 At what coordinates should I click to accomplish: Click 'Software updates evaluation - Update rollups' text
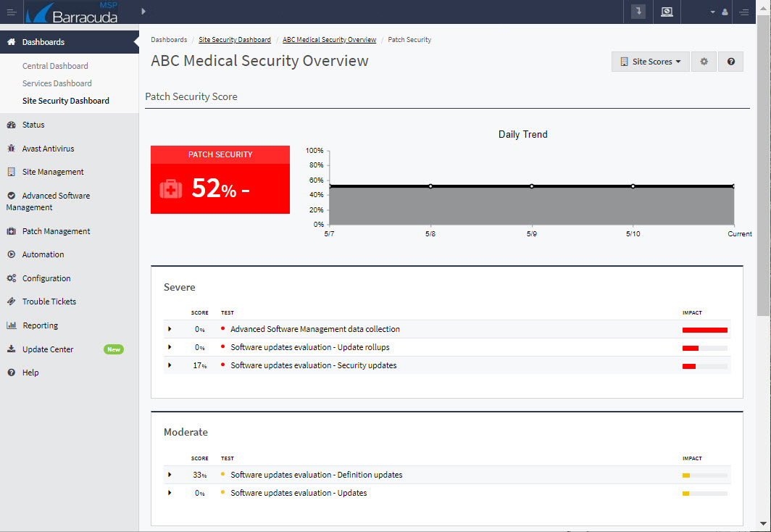(x=310, y=347)
